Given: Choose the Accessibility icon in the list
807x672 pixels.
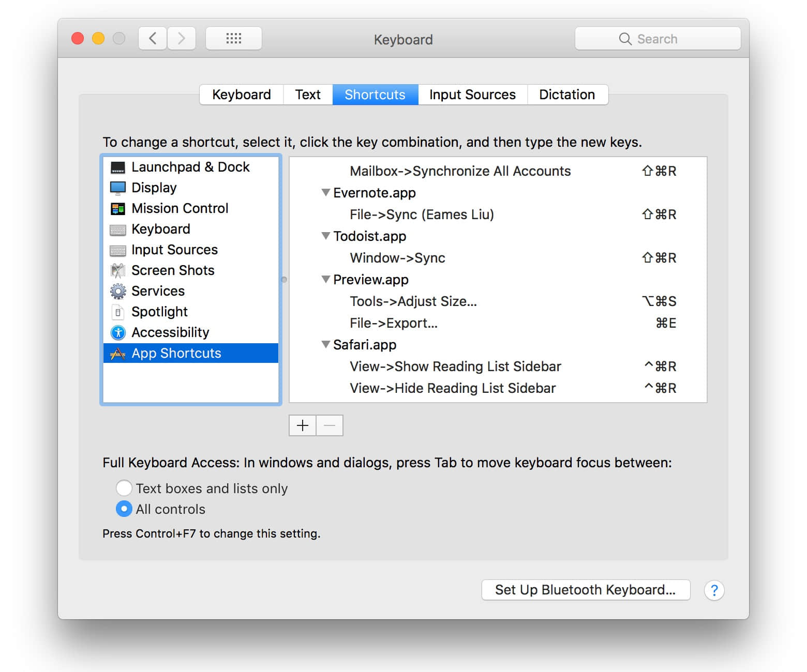Looking at the screenshot, I should 118,332.
